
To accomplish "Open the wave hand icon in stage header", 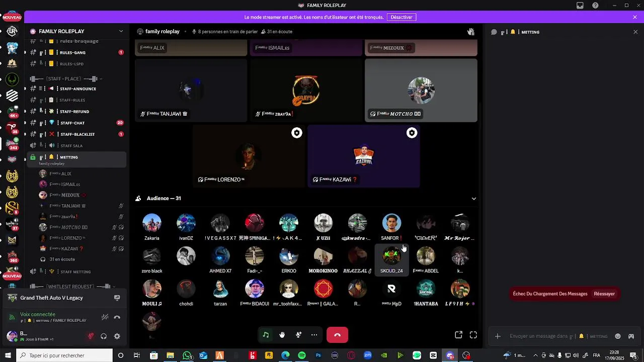I will coord(471,32).
